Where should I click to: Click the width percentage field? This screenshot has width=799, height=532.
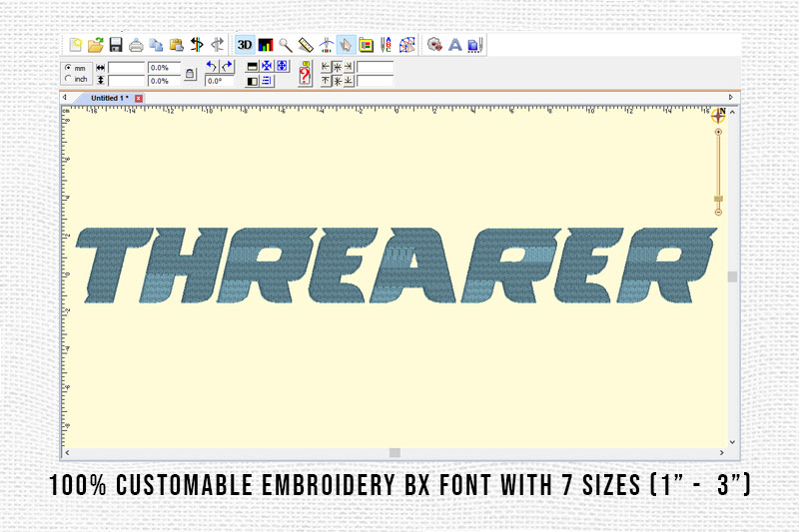pyautogui.click(x=164, y=68)
